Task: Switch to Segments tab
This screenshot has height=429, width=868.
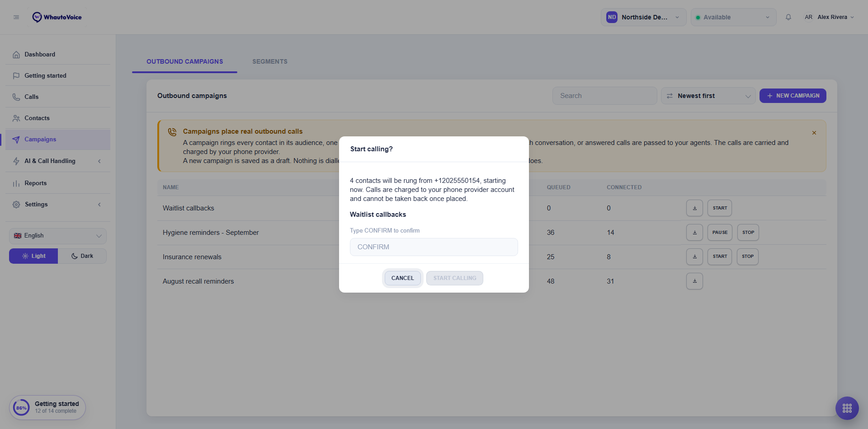Action: click(270, 61)
